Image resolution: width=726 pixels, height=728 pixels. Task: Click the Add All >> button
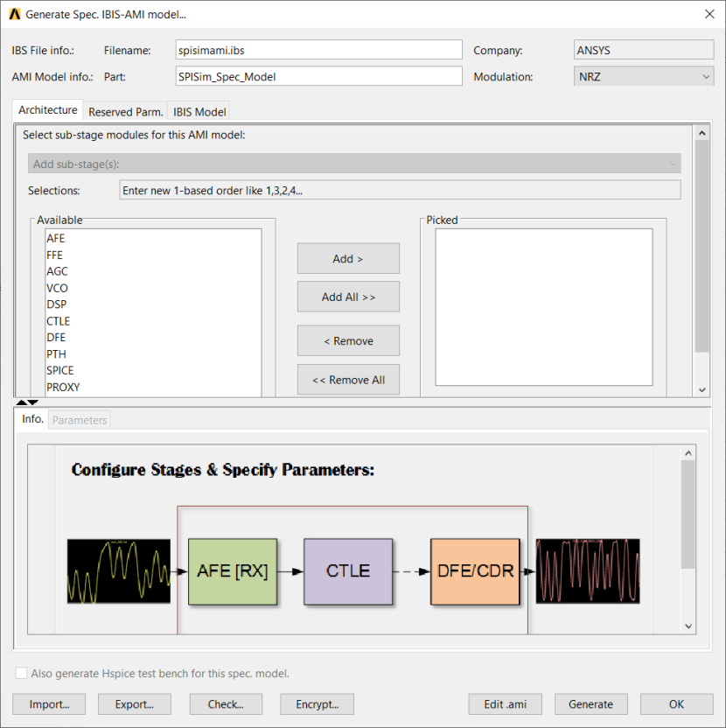coord(348,297)
